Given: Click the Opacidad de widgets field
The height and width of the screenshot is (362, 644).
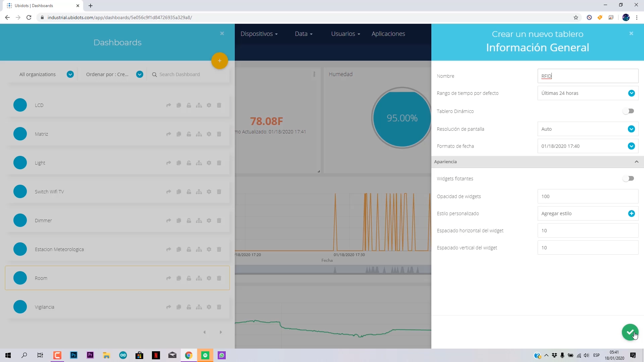Looking at the screenshot, I should [x=588, y=196].
